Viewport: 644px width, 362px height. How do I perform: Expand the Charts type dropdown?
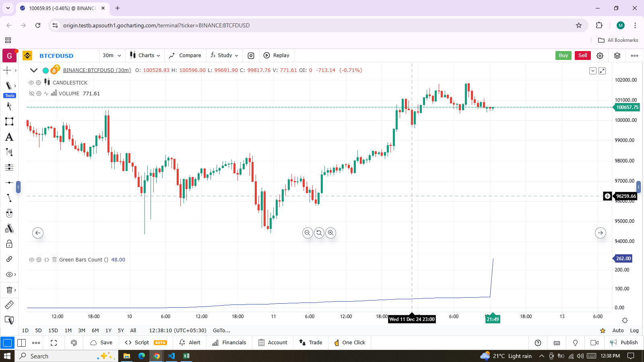(145, 56)
